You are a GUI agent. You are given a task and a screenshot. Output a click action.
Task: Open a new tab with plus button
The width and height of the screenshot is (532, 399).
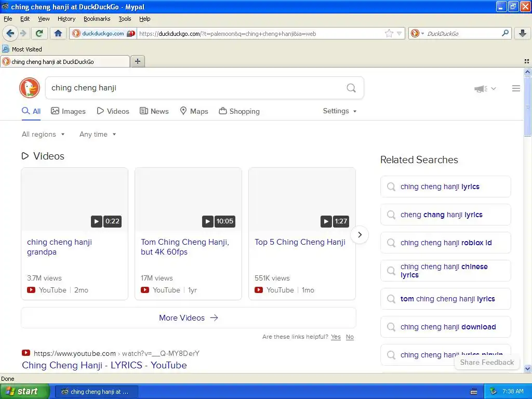pyautogui.click(x=138, y=61)
